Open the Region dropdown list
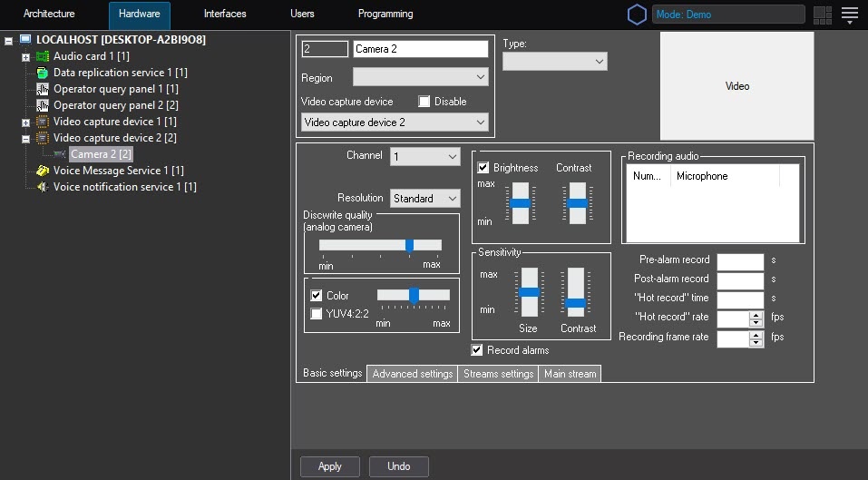The height and width of the screenshot is (480, 868). pos(420,78)
